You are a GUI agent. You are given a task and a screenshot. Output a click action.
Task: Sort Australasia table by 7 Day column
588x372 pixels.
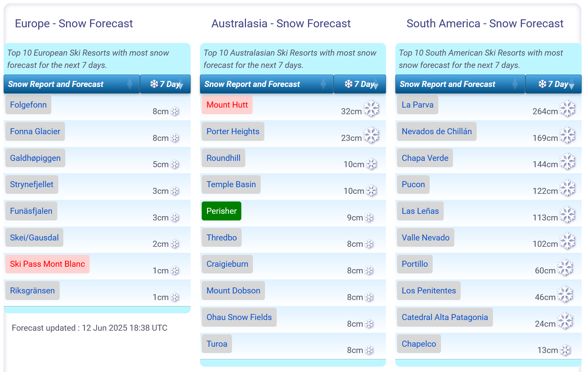tap(360, 84)
